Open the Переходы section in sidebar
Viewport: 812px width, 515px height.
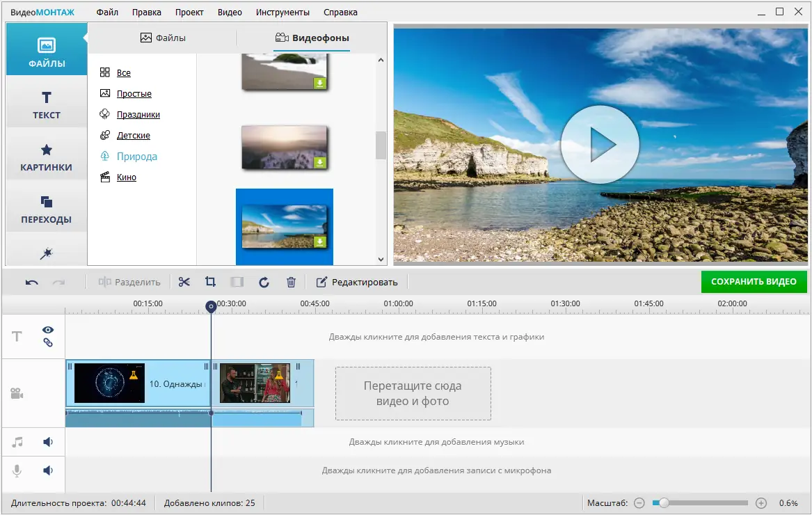click(x=47, y=209)
